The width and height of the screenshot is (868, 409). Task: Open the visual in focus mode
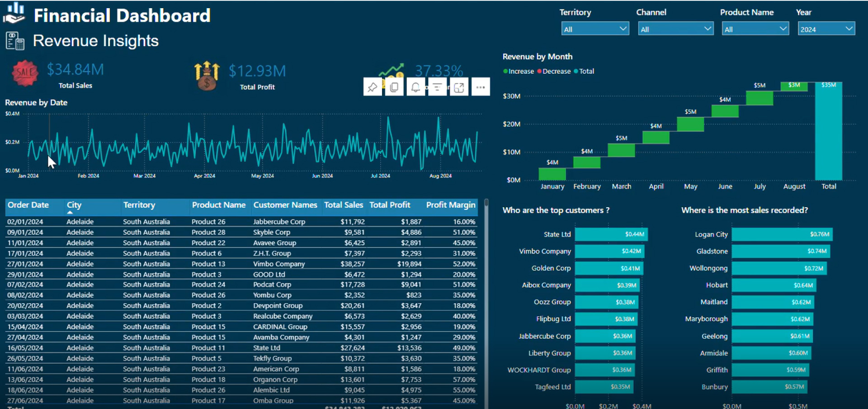(x=459, y=86)
